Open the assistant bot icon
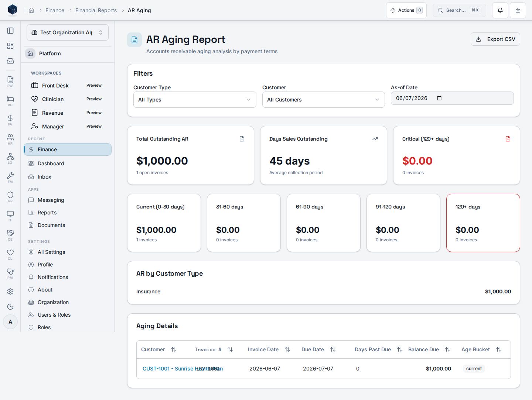The width and height of the screenshot is (532, 400). 518,10
